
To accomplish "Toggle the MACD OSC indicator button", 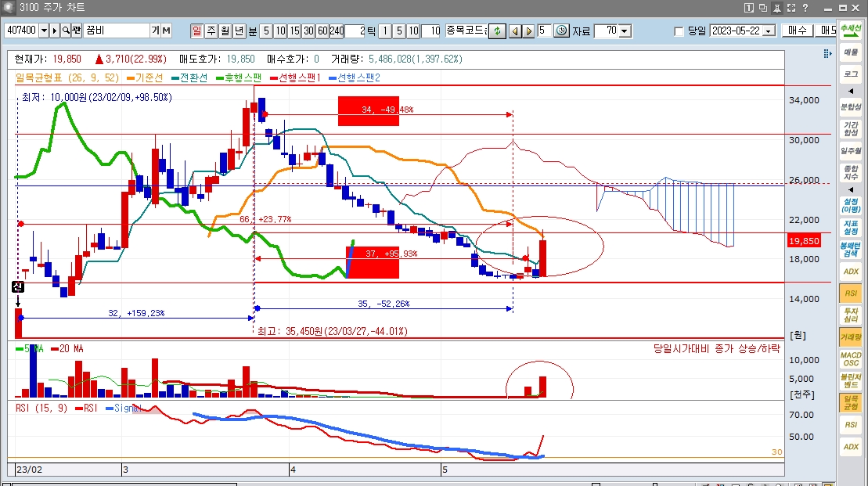I will (851, 359).
